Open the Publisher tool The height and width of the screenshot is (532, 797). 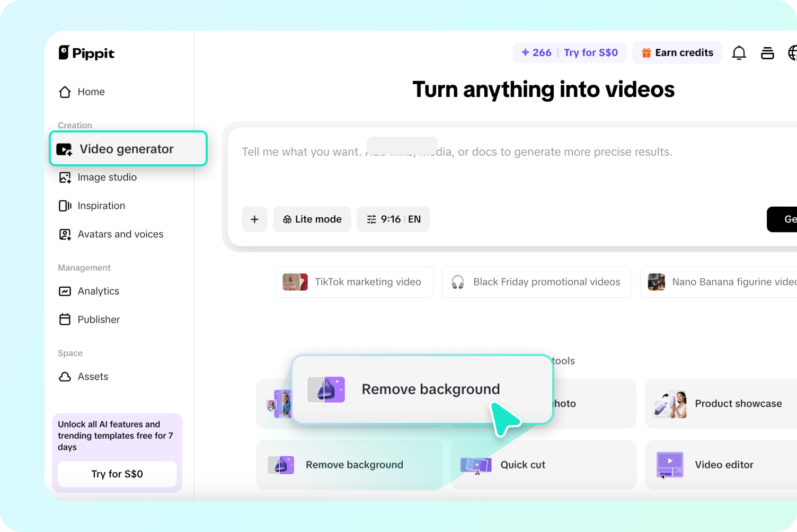[x=98, y=319]
